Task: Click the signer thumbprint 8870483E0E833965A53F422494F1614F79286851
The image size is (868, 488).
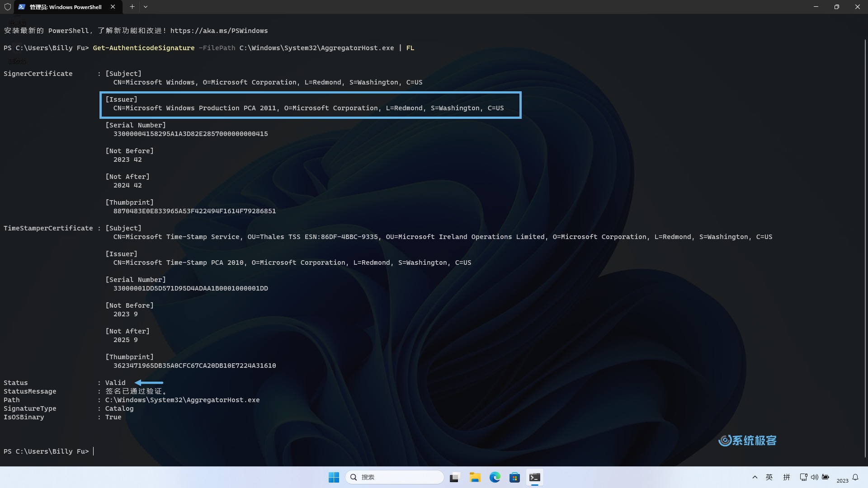Action: point(194,211)
